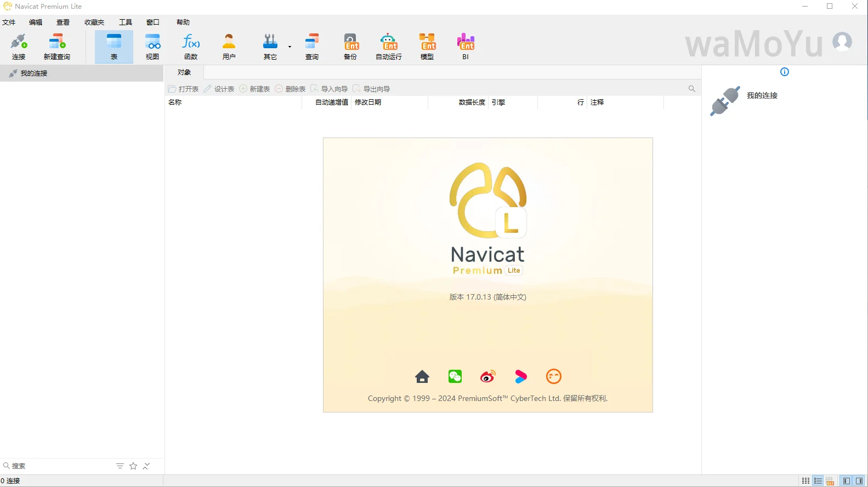Click the collapse all icon in sidebar

pos(146,466)
